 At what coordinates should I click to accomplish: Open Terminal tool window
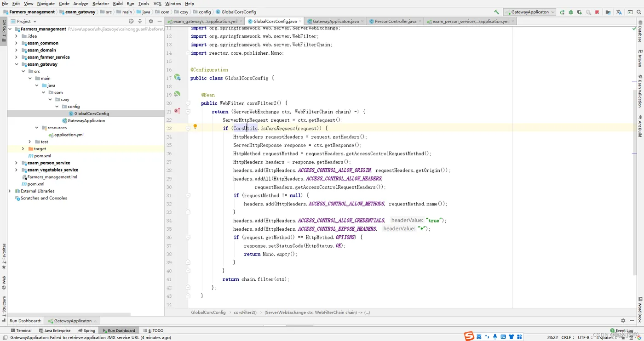tap(21, 330)
